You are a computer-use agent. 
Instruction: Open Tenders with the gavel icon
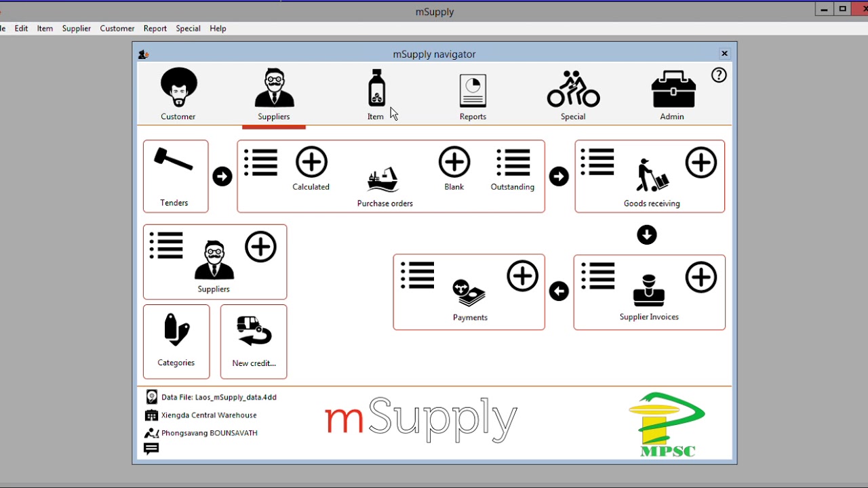[174, 176]
